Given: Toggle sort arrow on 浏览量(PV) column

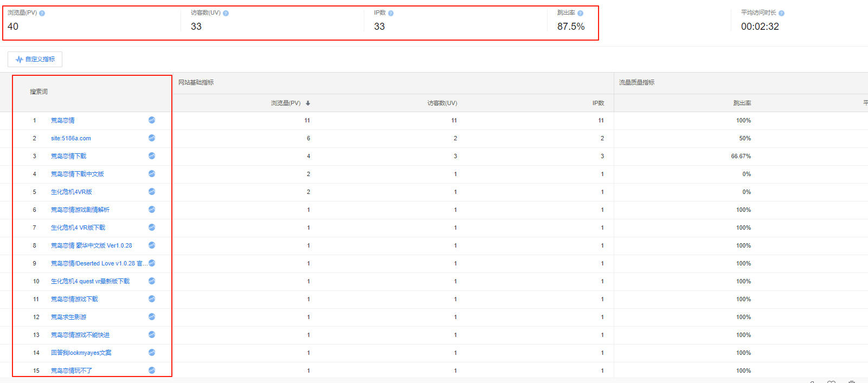Looking at the screenshot, I should (x=308, y=103).
